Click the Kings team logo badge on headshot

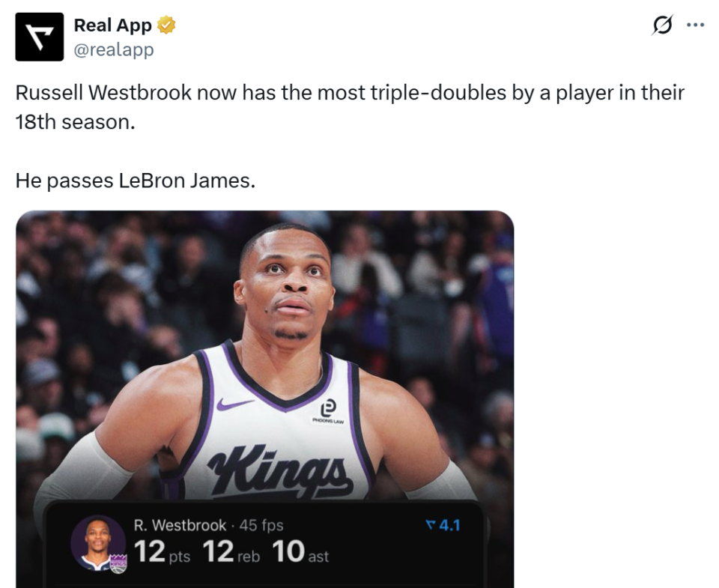click(x=118, y=564)
